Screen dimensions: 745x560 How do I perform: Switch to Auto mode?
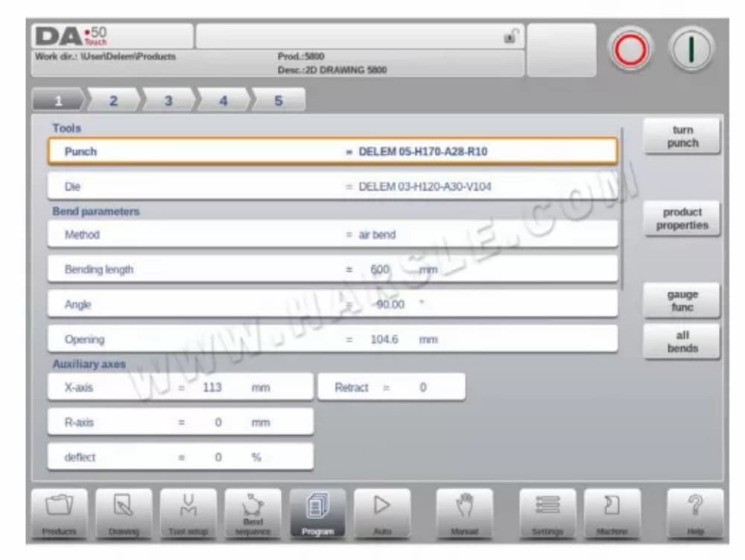(x=382, y=514)
